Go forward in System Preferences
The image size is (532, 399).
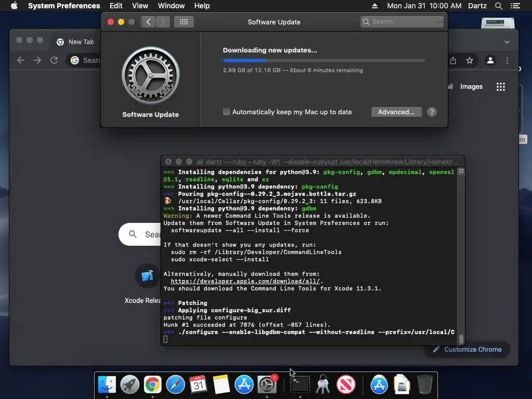[163, 22]
